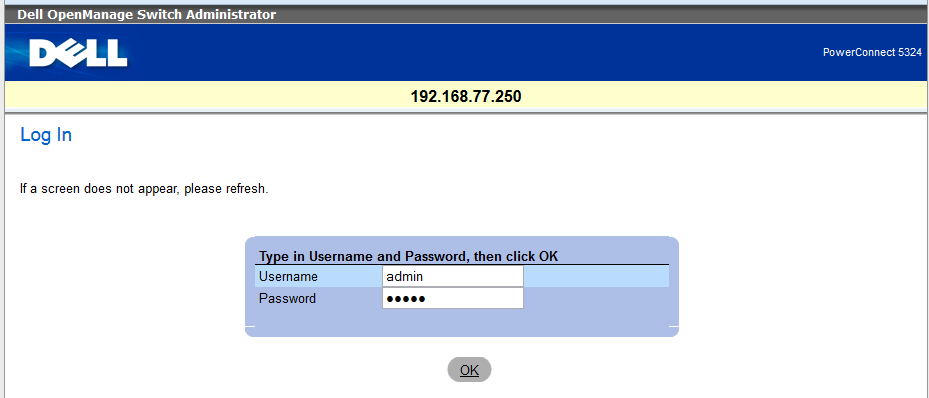The height and width of the screenshot is (398, 929).
Task: Click the PowerConnect 5324 model label
Action: (872, 53)
